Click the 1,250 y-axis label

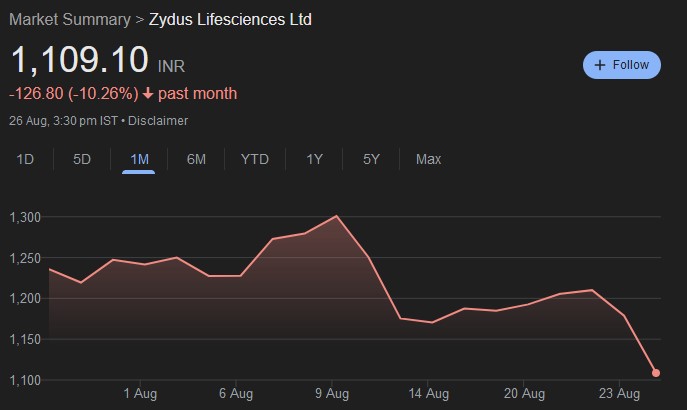point(25,258)
